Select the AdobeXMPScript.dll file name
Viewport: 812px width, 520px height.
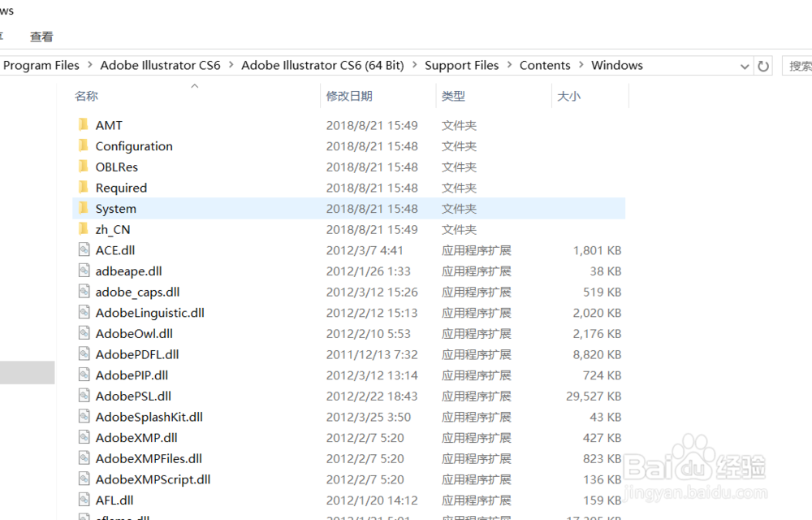tap(153, 479)
